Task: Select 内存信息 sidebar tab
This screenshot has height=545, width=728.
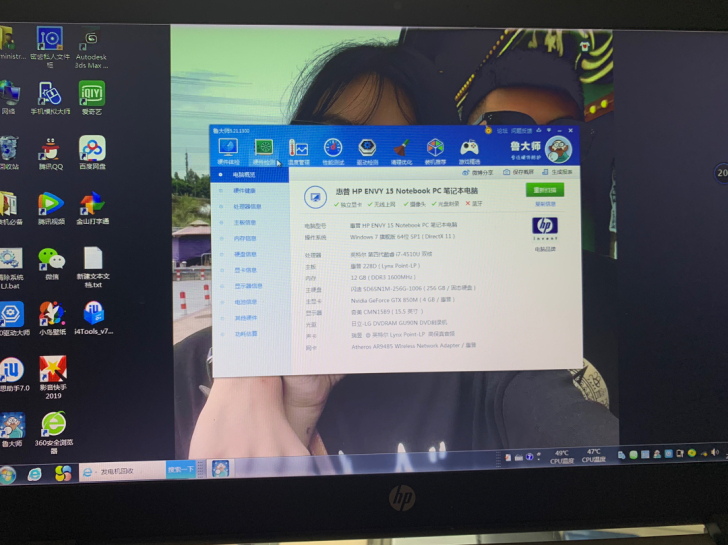Action: point(245,238)
